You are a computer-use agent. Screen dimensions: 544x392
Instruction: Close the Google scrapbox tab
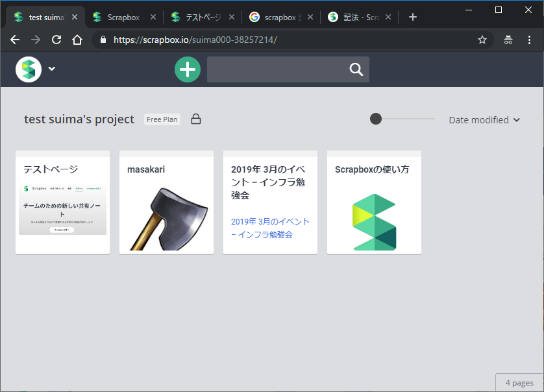[x=310, y=17]
